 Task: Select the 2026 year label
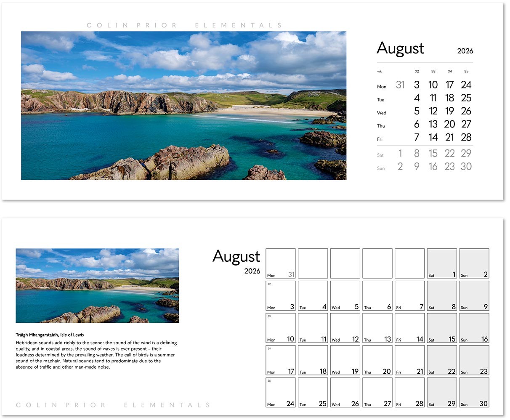point(465,51)
